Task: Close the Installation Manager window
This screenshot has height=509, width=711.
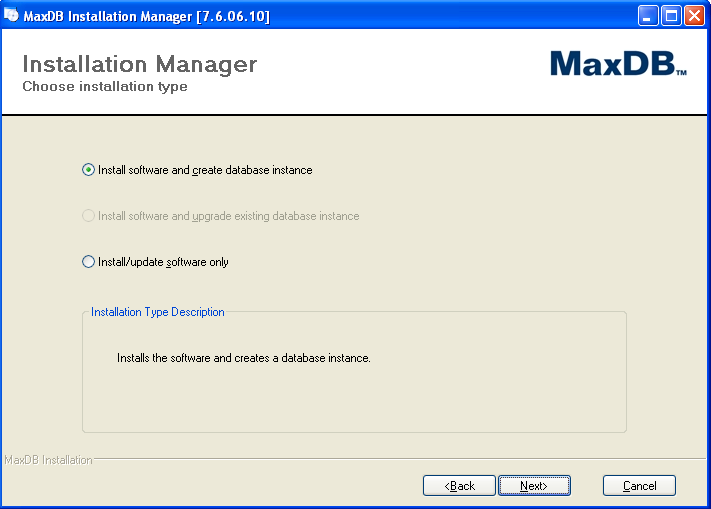Action: tap(694, 16)
